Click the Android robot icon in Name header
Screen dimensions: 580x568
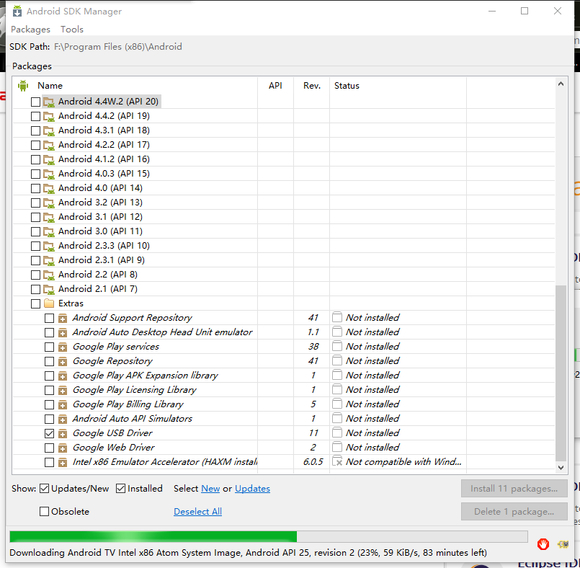tap(23, 86)
